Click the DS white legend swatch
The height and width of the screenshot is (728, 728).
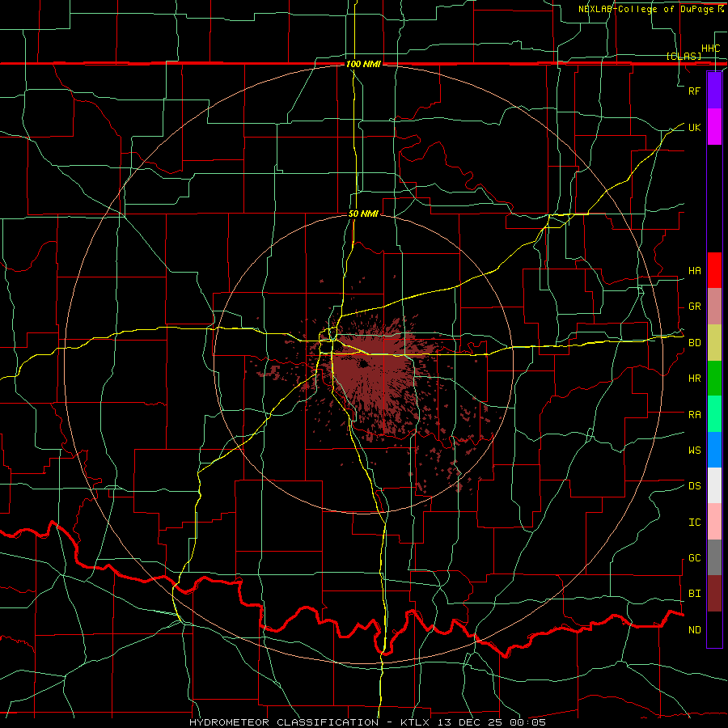coord(714,485)
